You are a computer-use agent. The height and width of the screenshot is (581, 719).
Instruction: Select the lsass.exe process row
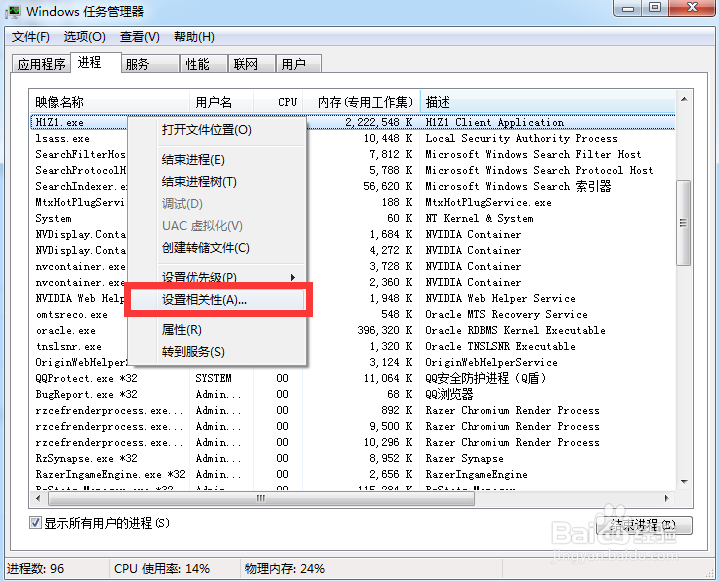tap(353, 138)
